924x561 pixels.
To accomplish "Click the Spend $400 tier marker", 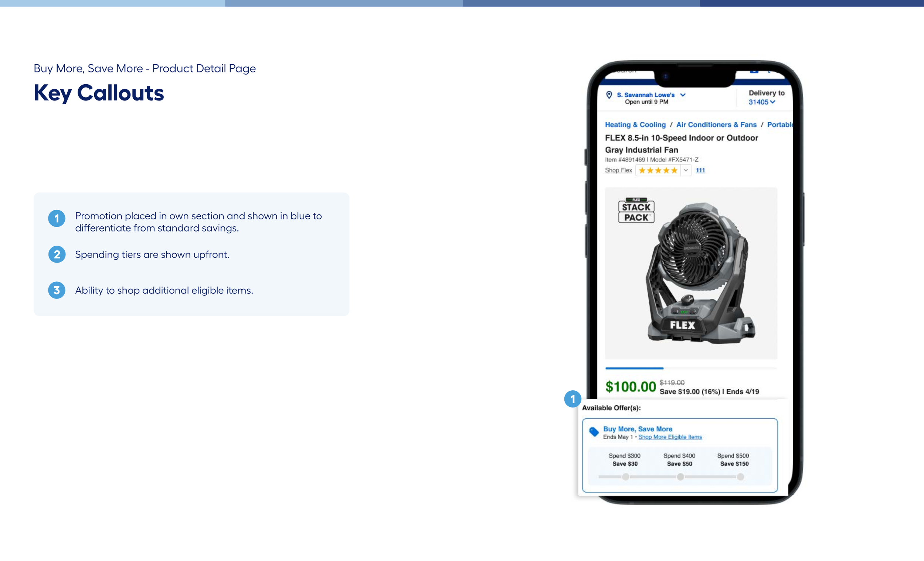I will pos(680,477).
